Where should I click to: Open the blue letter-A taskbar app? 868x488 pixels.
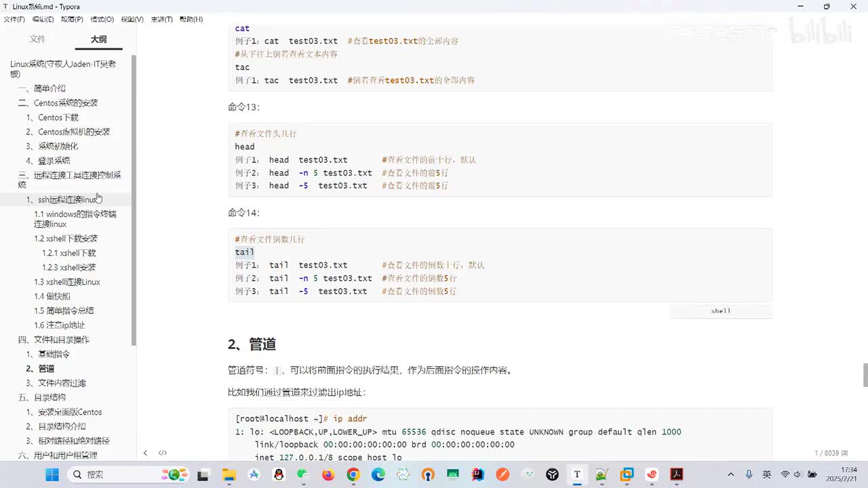click(254, 474)
